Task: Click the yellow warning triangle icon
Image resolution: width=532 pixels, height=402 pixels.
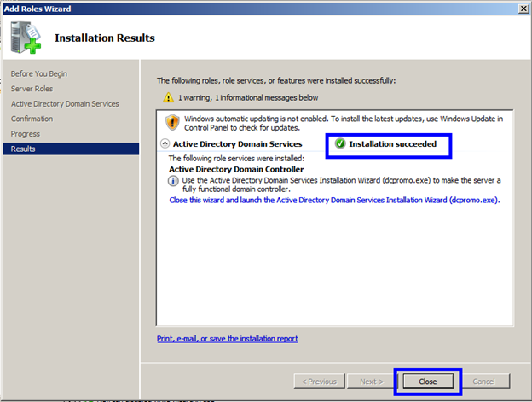Action: (x=168, y=98)
